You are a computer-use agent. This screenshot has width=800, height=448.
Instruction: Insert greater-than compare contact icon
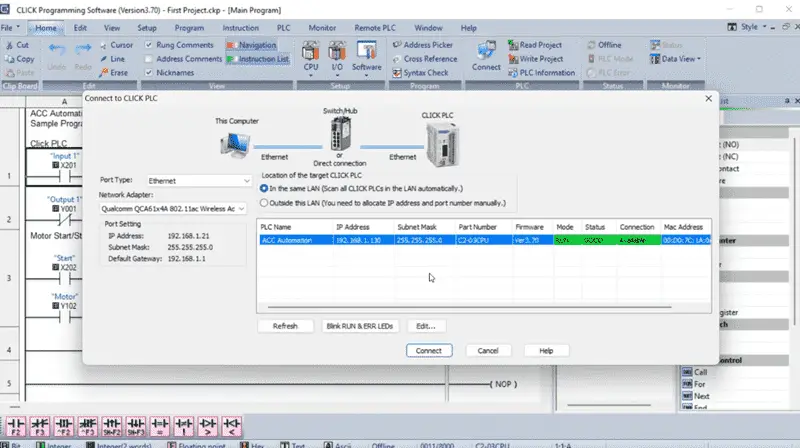[208, 426]
